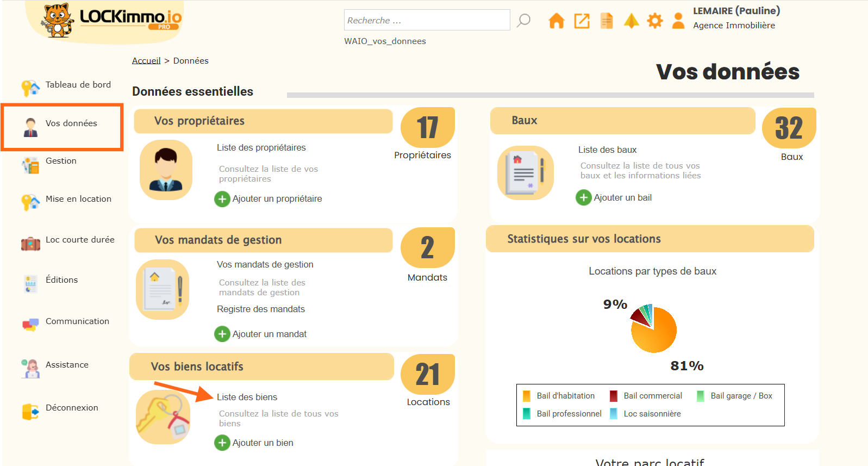868x466 pixels.
Task: Open settings via the gear icon
Action: [x=655, y=21]
